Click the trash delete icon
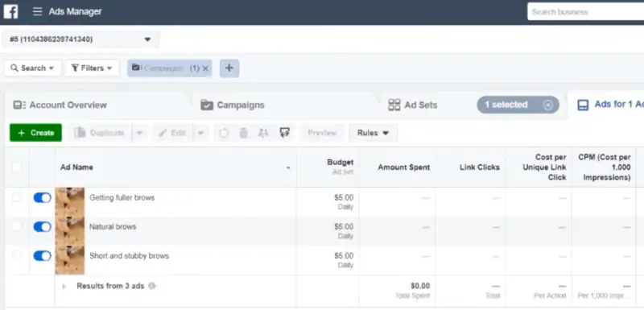This screenshot has width=644, height=310. pyautogui.click(x=244, y=133)
